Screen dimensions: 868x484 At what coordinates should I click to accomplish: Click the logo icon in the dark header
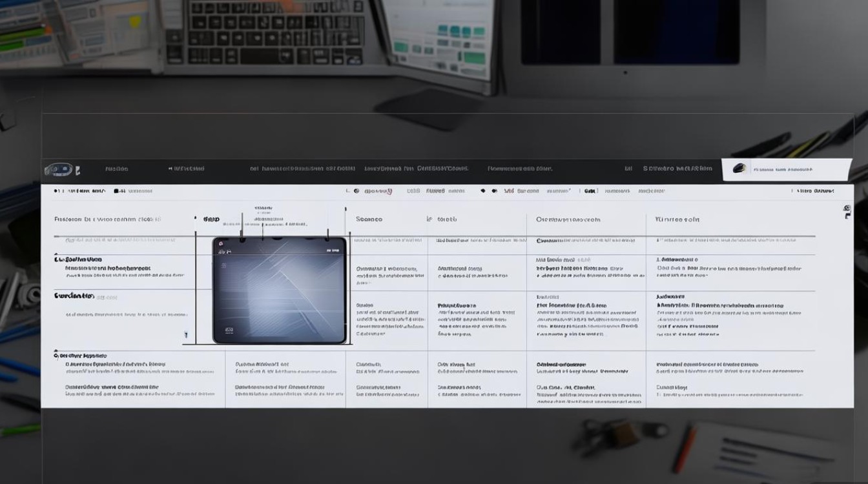[58, 170]
